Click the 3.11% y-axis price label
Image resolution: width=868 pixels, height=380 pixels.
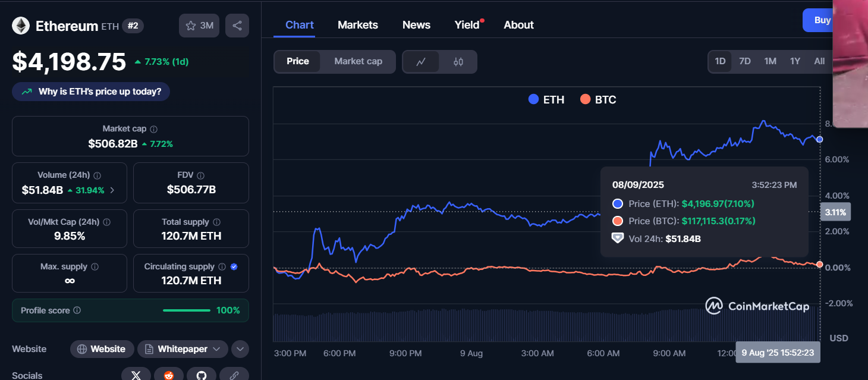pos(836,212)
